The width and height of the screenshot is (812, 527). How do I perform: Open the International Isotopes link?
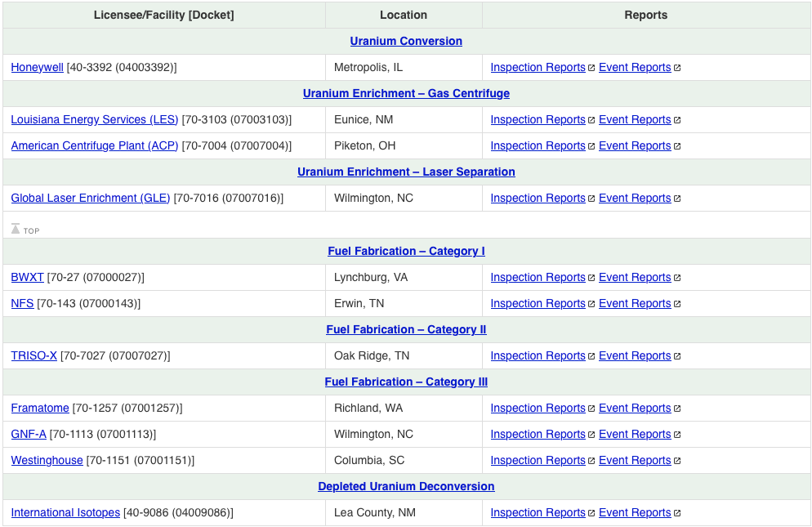pos(65,512)
